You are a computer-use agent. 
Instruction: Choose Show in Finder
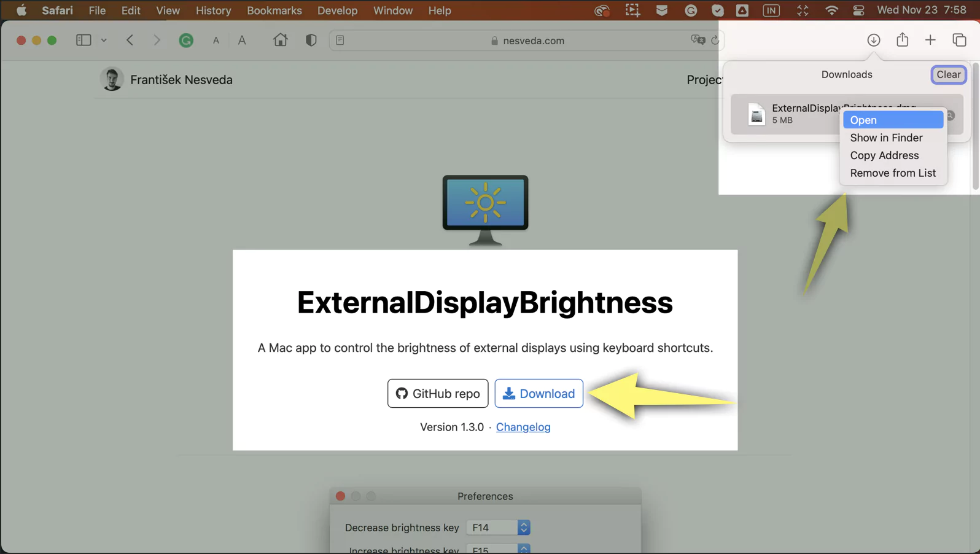[893, 138]
